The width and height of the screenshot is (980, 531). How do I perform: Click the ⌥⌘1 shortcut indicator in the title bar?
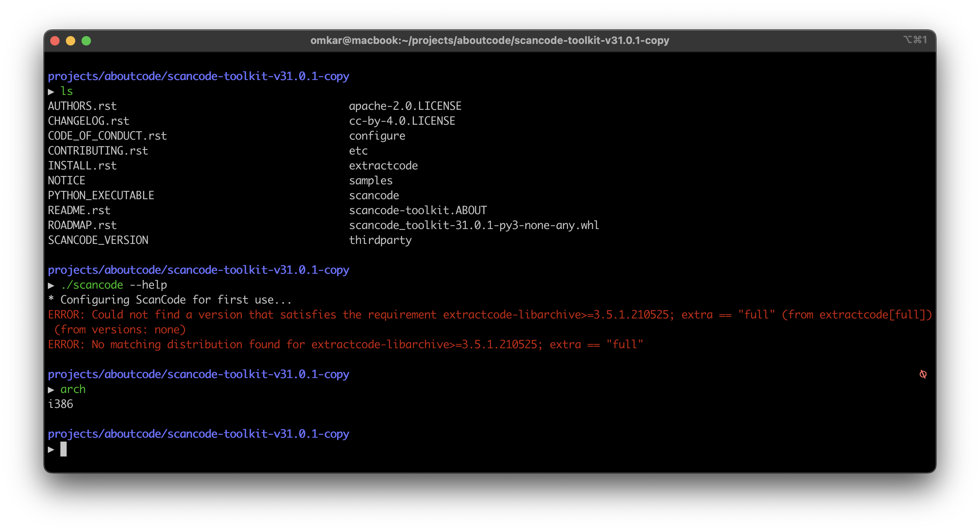(x=915, y=40)
